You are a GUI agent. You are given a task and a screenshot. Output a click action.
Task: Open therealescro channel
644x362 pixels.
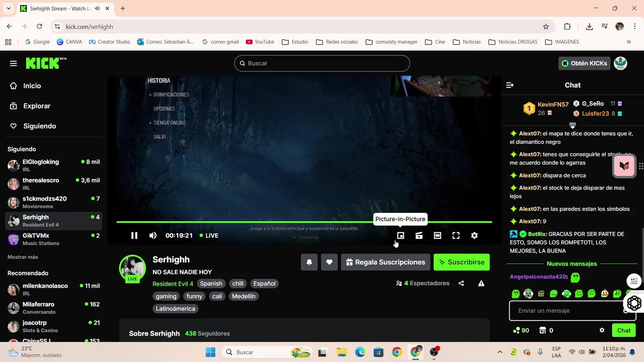pos(53,184)
